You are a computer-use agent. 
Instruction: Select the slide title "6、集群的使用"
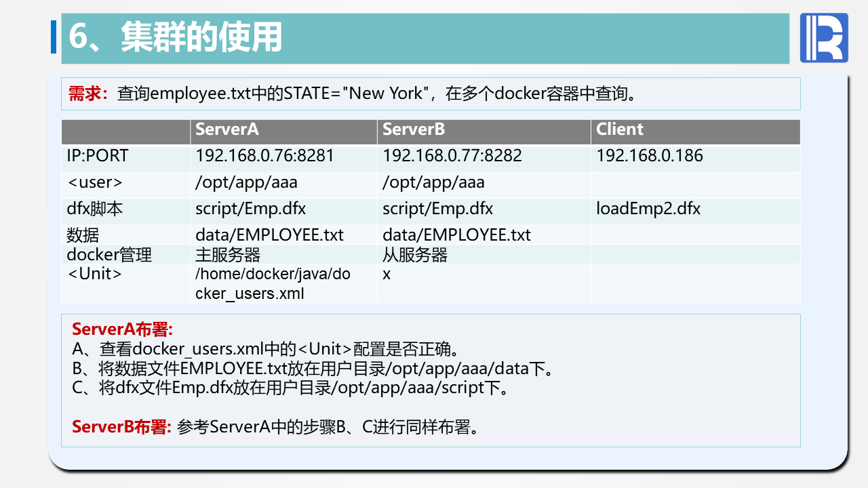(176, 37)
